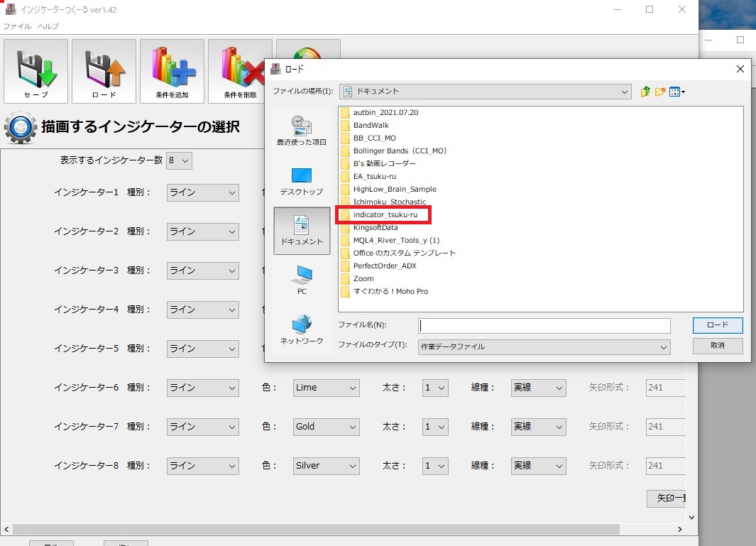This screenshot has height=546, width=756.
Task: Click the 条件を追加 (Add condition) icon
Action: pos(172,71)
